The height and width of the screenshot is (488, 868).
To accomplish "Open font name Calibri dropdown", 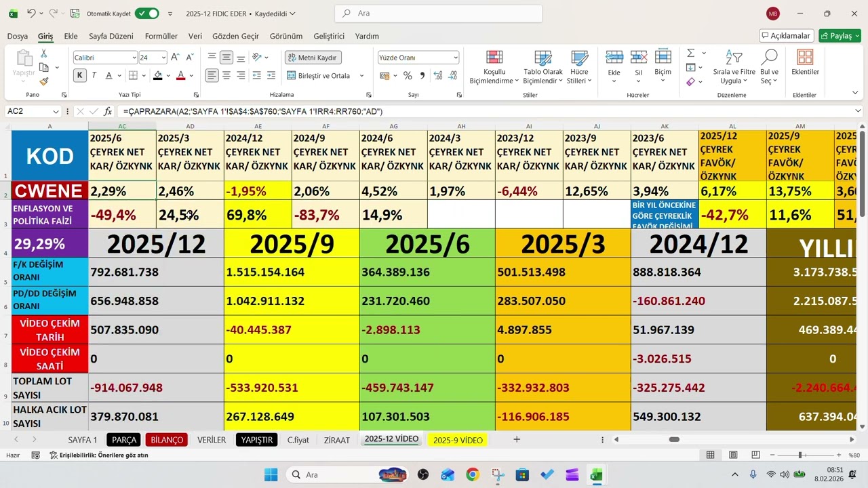I will pos(133,58).
